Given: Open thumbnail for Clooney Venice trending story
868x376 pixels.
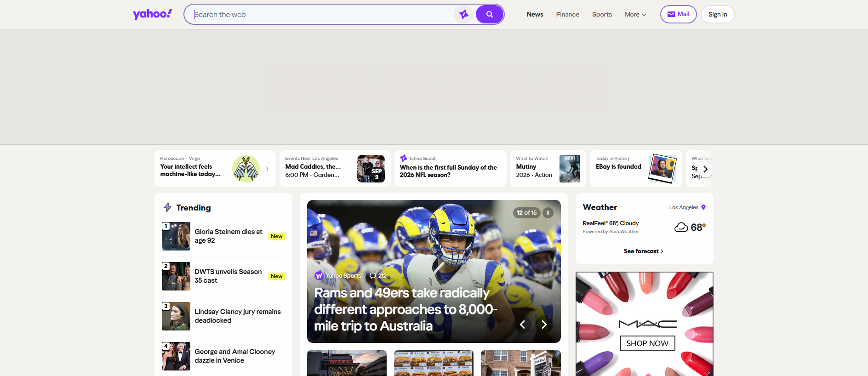Looking at the screenshot, I should tap(176, 356).
